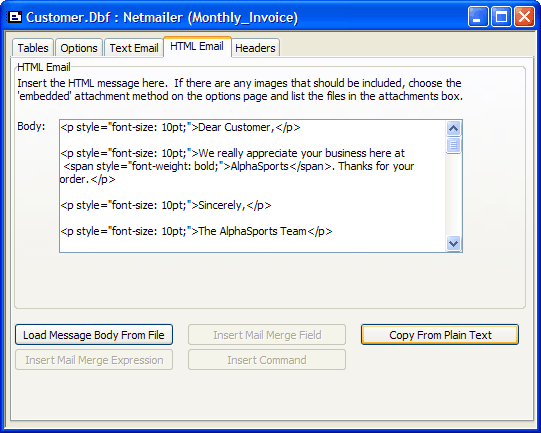
Task: Select the Text Email tab
Action: 134,48
